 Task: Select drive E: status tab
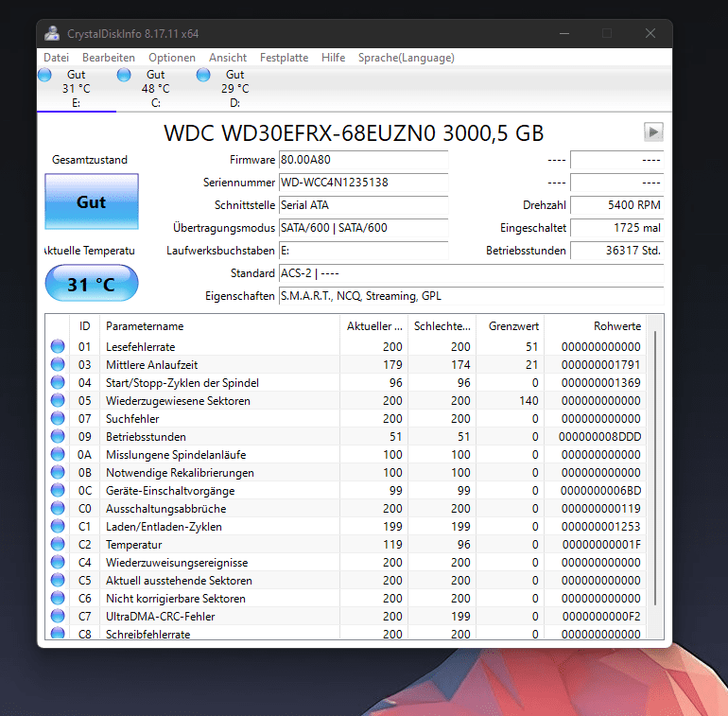point(77,89)
